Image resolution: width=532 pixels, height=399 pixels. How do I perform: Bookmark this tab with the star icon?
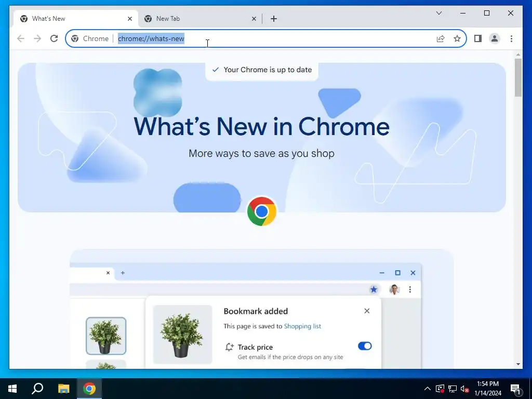(x=457, y=38)
